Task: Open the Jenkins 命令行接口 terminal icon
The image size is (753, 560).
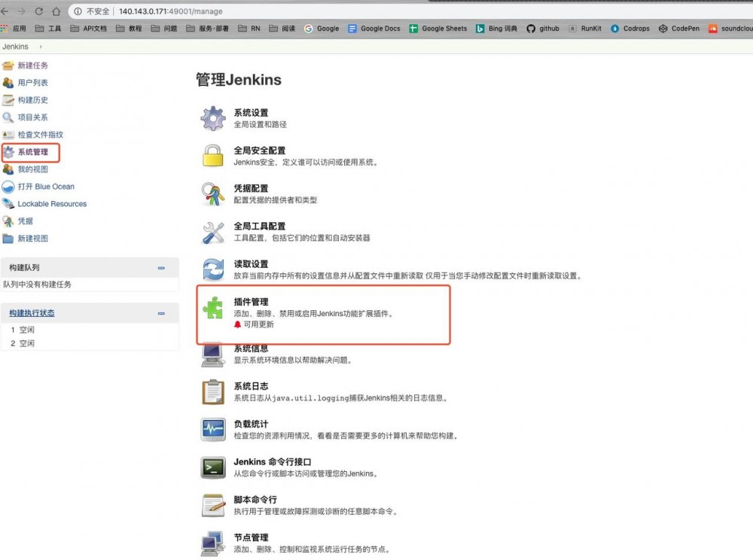Action: click(x=213, y=467)
